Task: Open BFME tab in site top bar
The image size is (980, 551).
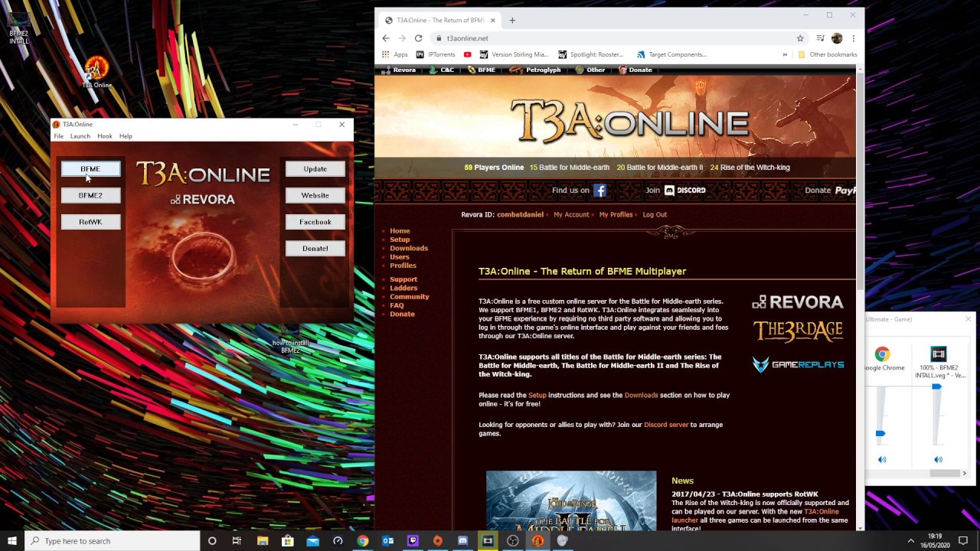Action: (482, 70)
